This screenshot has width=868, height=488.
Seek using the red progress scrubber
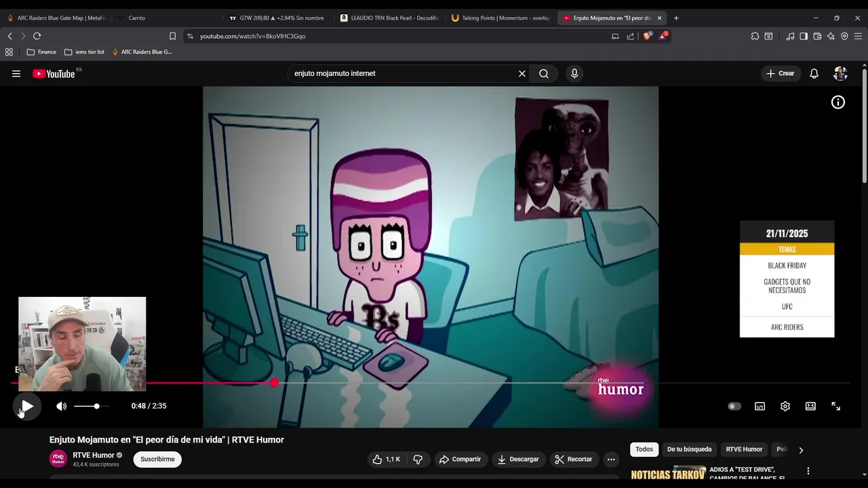point(274,383)
